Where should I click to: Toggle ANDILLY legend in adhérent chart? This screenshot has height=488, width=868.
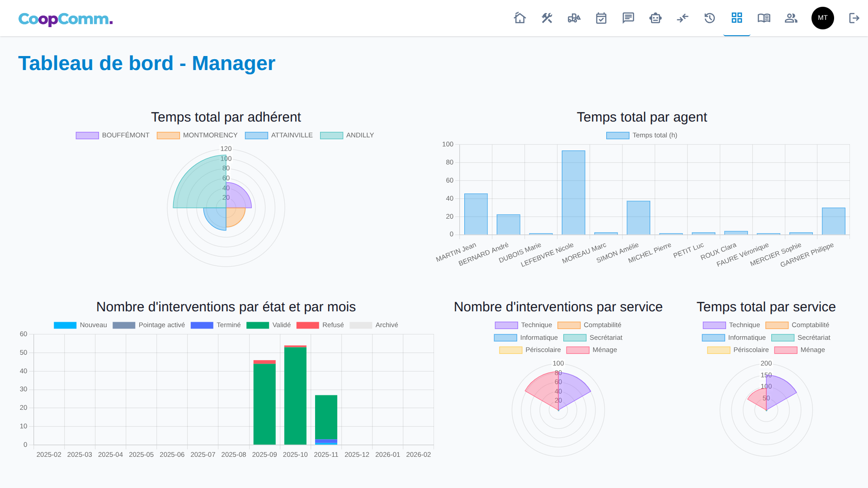347,135
